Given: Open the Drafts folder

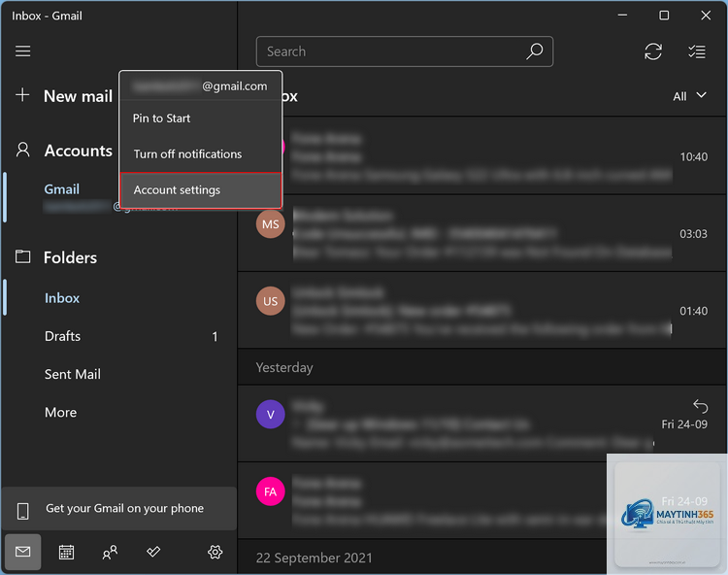Looking at the screenshot, I should coord(62,336).
